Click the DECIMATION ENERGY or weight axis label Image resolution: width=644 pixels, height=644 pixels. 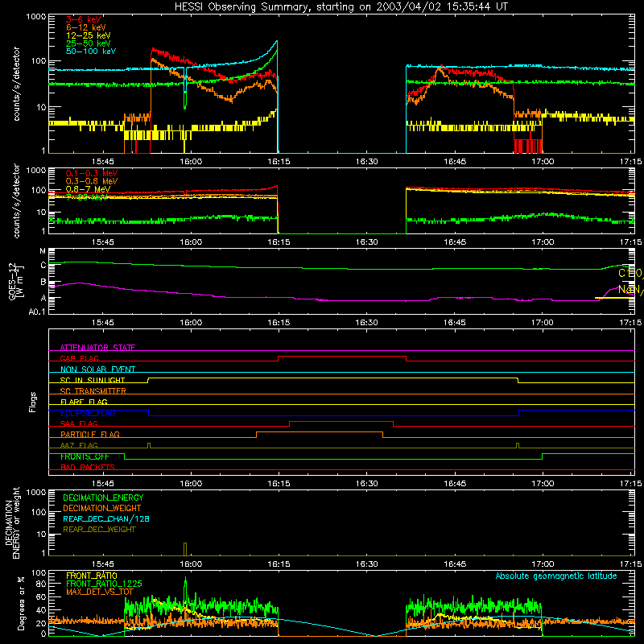pyautogui.click(x=12, y=522)
